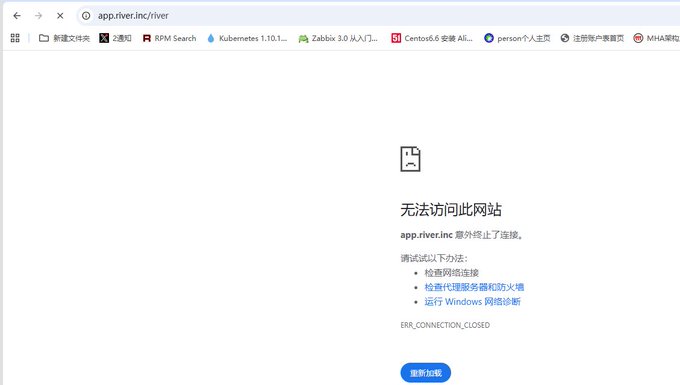
Task: Click the app.river.inc/river address bar
Action: point(377,16)
